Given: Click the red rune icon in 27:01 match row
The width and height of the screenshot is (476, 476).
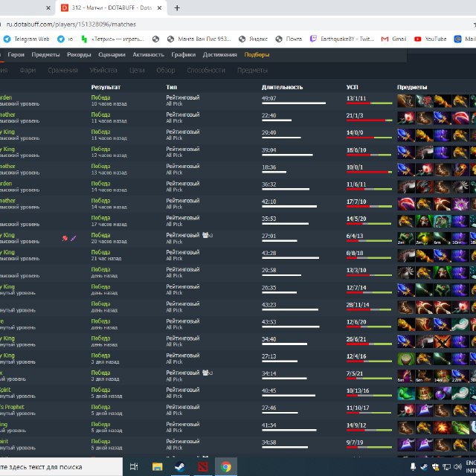Looking at the screenshot, I should tap(65, 238).
